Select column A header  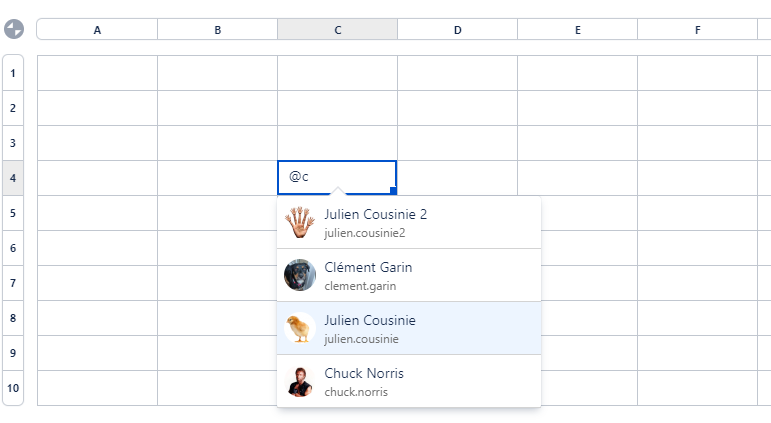[x=97, y=30]
